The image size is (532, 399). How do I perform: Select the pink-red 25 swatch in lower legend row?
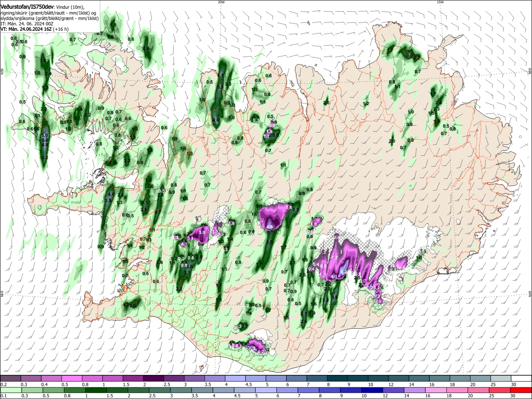pos(499,390)
